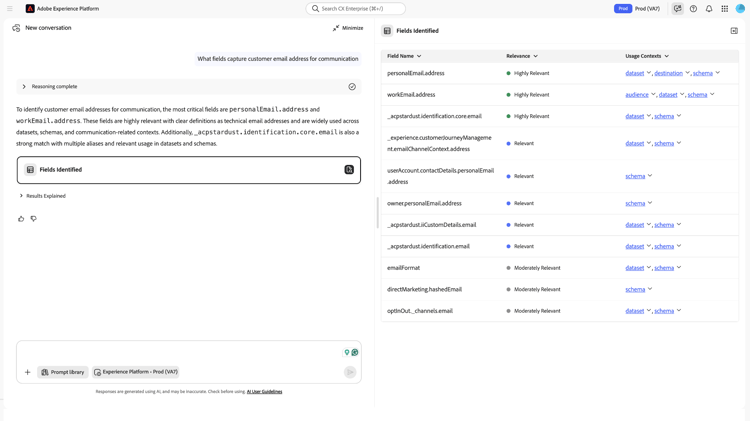Click the send message arrow button

coord(350,372)
